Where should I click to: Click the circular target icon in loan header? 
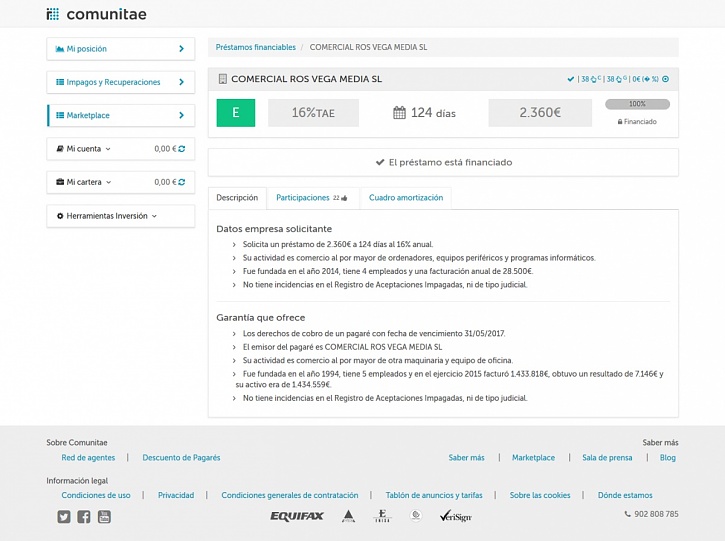pos(666,79)
